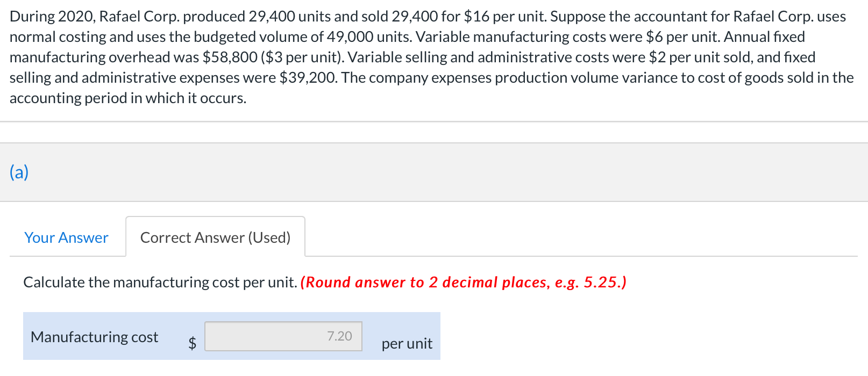Switch to the Your Answer tab
The image size is (868, 376).
click(66, 237)
